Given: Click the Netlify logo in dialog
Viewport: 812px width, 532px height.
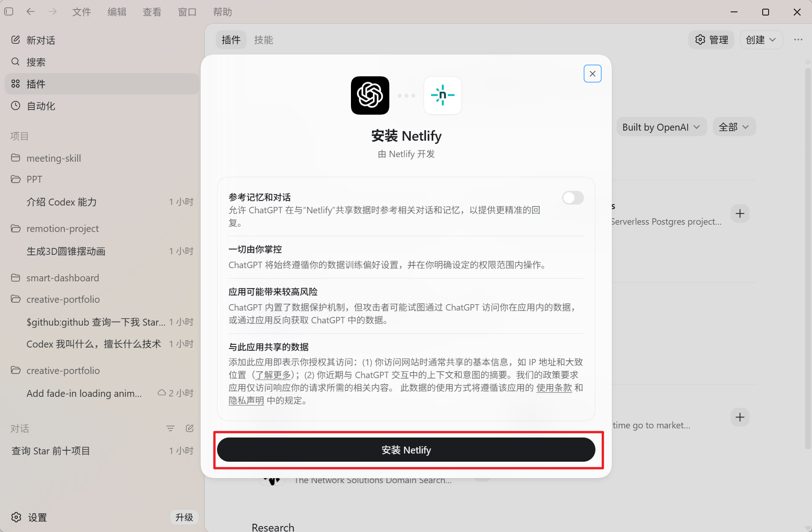Looking at the screenshot, I should [x=443, y=95].
